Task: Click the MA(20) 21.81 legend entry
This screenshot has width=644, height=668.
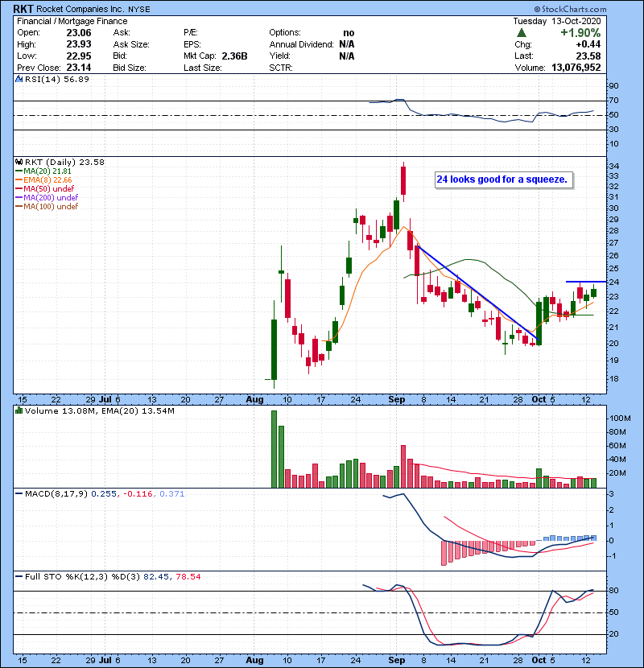Action: point(47,171)
